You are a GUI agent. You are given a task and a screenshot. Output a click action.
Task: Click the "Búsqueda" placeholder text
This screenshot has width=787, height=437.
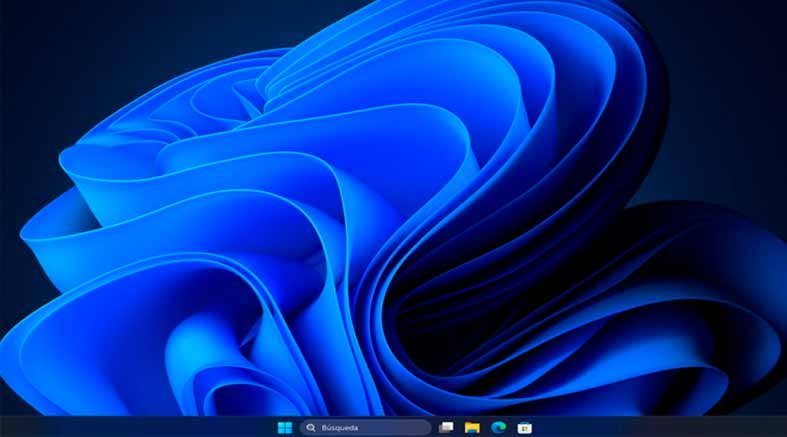point(340,427)
